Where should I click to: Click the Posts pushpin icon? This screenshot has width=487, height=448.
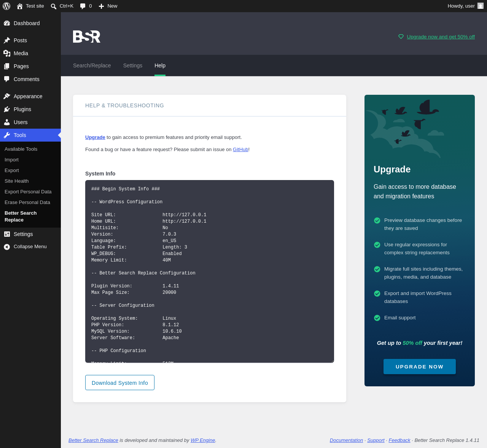coord(7,40)
